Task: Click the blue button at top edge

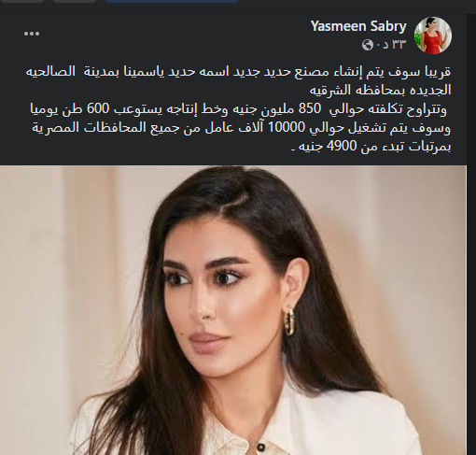Action: [172, 1]
